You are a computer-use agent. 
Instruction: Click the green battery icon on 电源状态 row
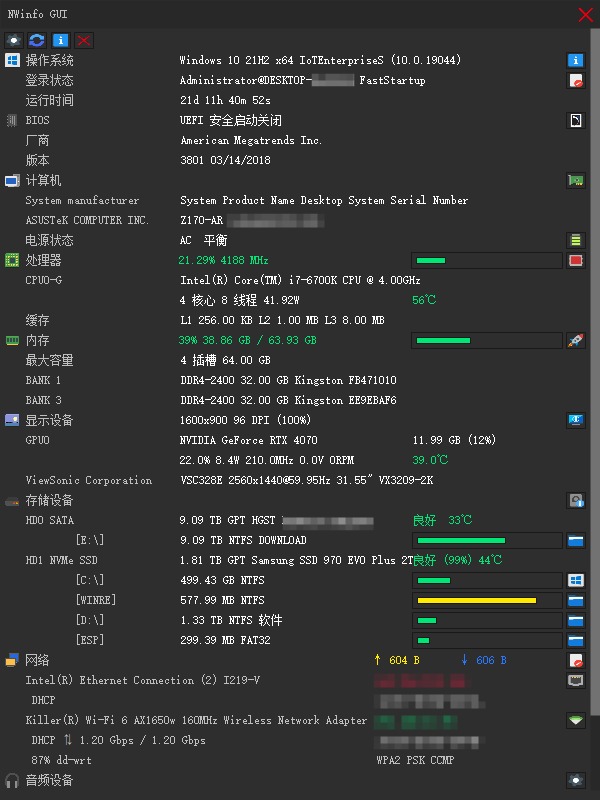click(x=575, y=240)
